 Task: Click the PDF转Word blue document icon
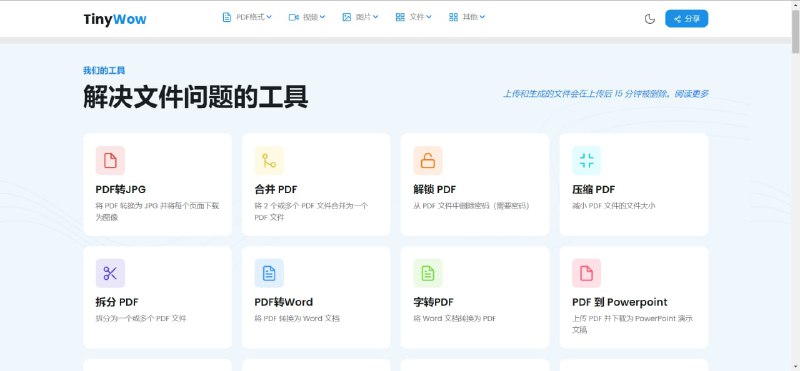[269, 273]
